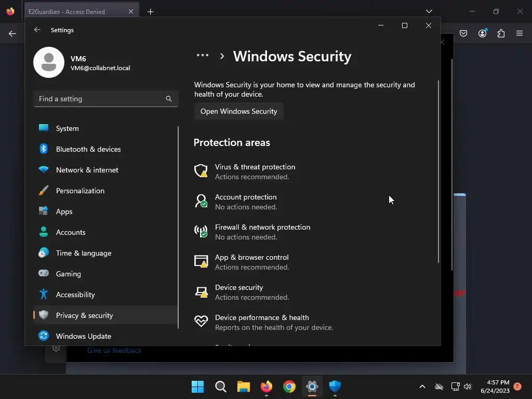The height and width of the screenshot is (399, 532).
Task: Open Device performance & health heart icon
Action: 201,321
